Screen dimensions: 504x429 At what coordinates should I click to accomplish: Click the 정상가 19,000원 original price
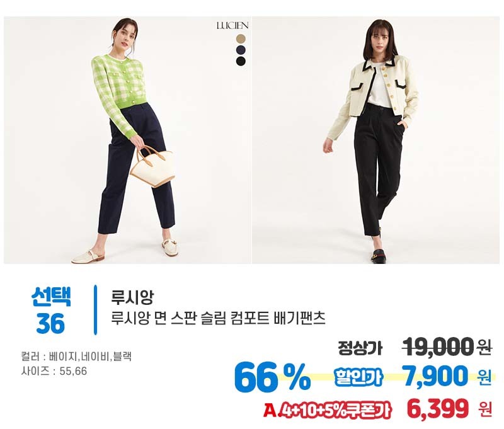(x=415, y=347)
